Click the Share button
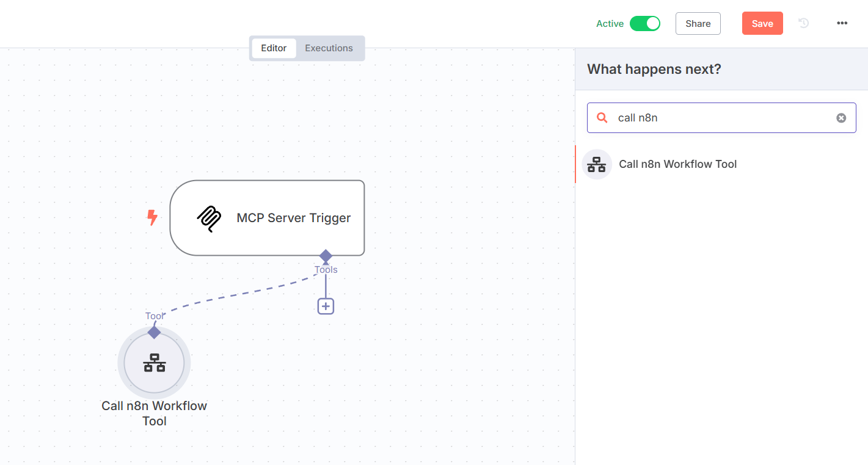Image resolution: width=868 pixels, height=465 pixels. click(x=698, y=23)
